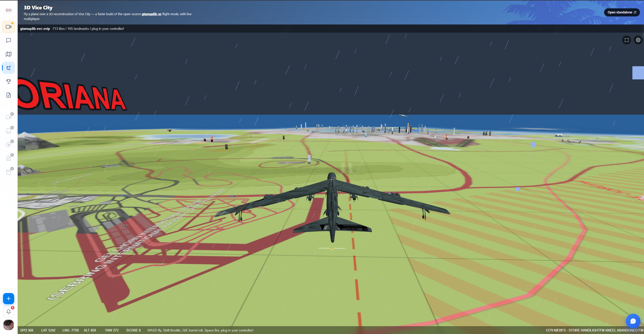The width and height of the screenshot is (644, 334).
Task: Open the live video camera section
Action: tap(9, 27)
